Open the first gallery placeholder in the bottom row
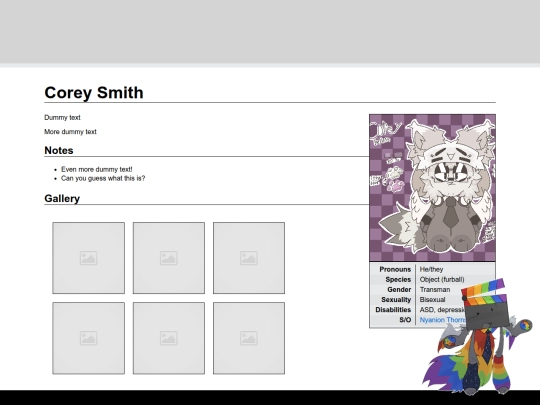Viewport: 540px width, 405px height. pyautogui.click(x=89, y=338)
